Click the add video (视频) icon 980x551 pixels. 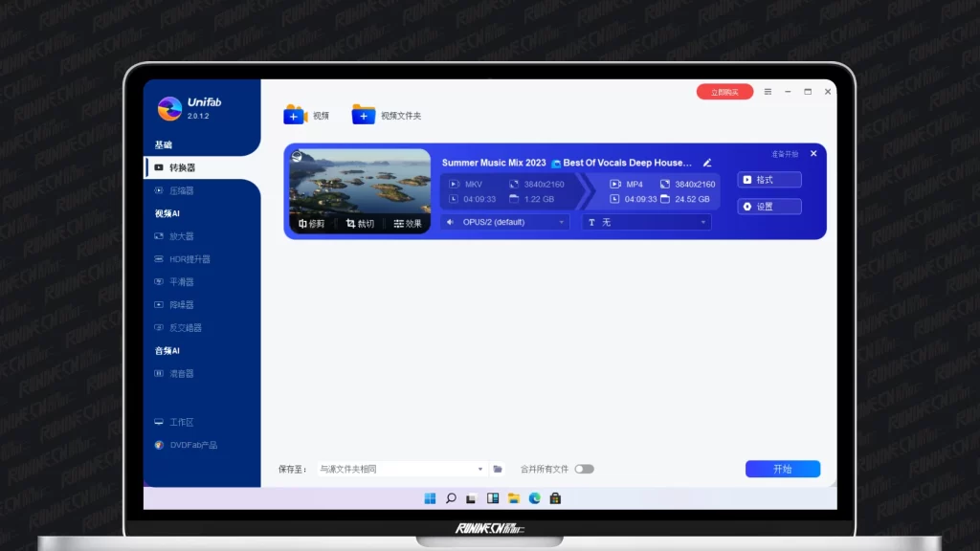click(294, 116)
